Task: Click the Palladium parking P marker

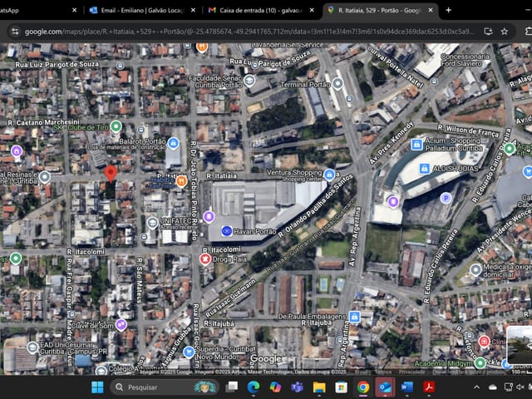Action: [446, 198]
